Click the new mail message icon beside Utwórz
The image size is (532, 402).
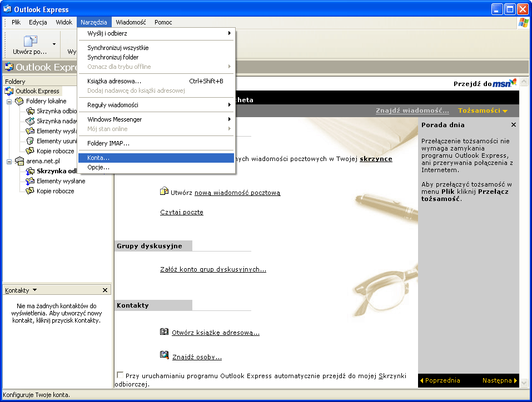point(164,191)
